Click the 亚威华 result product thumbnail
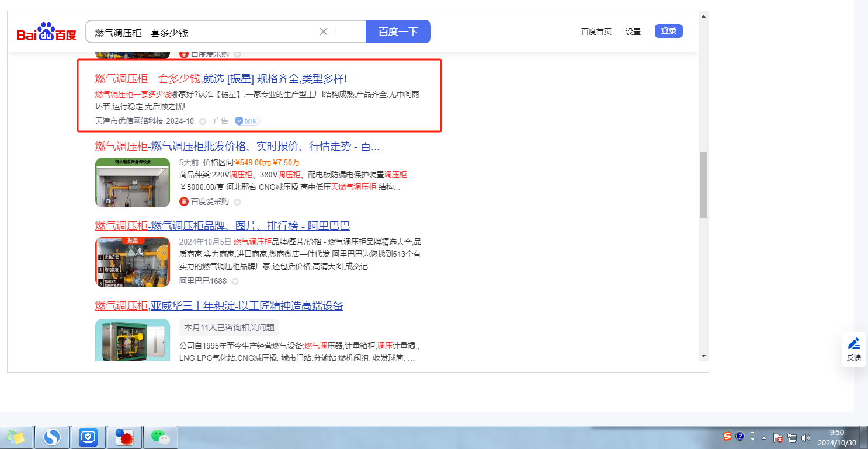 pos(133,340)
